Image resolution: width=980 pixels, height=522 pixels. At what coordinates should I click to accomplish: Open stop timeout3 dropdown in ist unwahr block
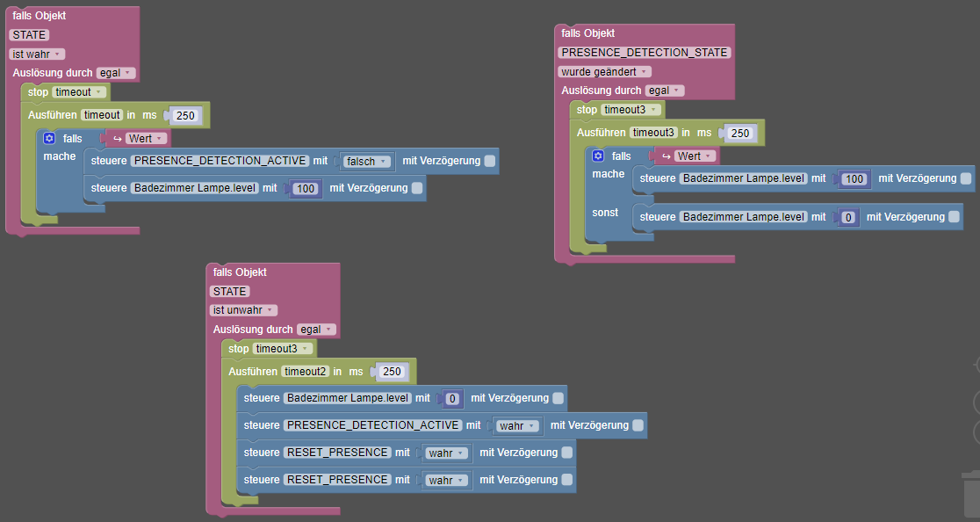click(x=283, y=348)
